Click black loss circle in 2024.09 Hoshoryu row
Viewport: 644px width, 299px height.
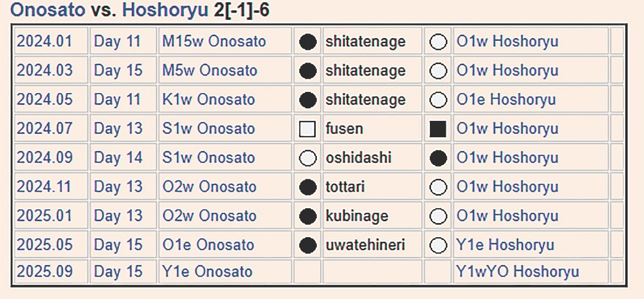[438, 158]
